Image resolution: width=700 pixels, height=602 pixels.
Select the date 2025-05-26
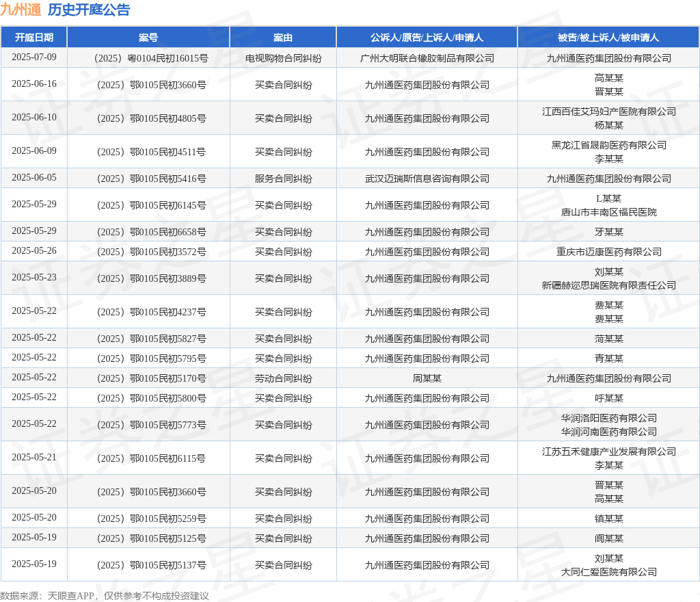34,251
